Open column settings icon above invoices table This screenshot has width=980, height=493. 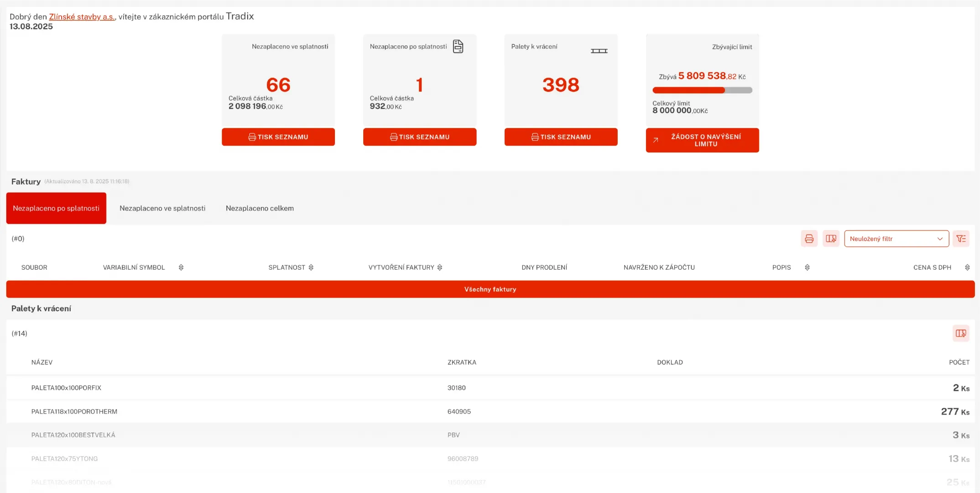(831, 239)
